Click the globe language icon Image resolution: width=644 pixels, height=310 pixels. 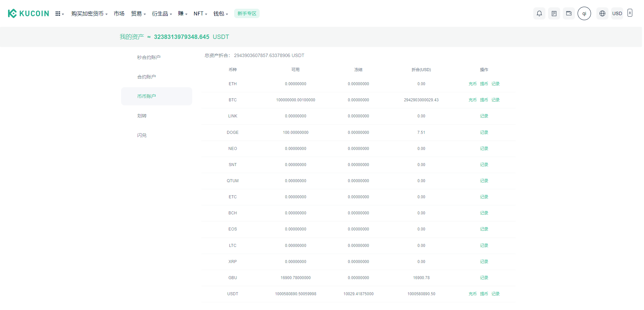(x=602, y=13)
